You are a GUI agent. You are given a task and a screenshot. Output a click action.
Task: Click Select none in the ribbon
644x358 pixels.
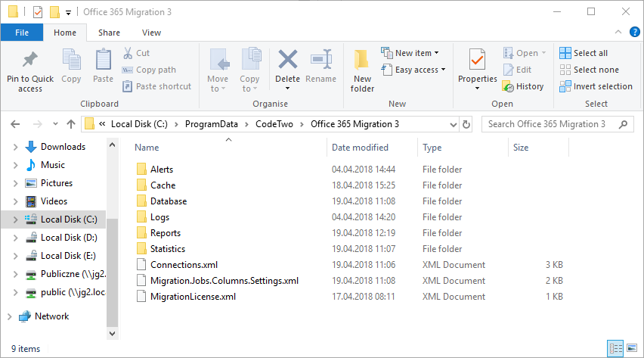point(589,70)
